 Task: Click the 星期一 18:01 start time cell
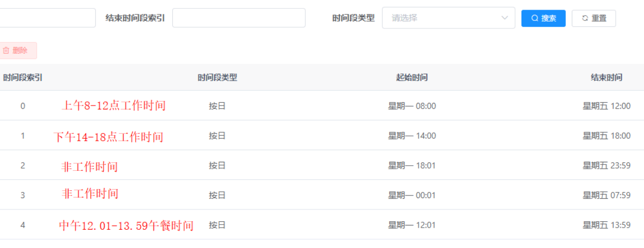click(x=412, y=166)
